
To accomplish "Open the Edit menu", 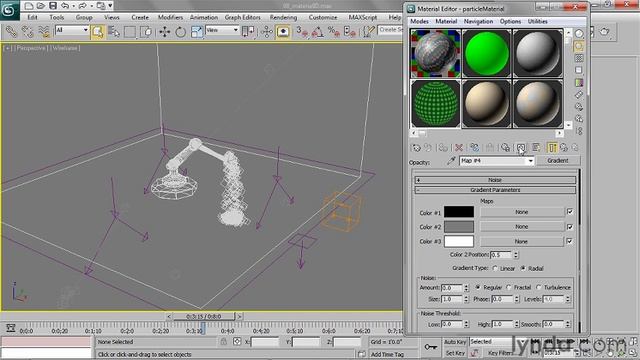I will pyautogui.click(x=32, y=17).
